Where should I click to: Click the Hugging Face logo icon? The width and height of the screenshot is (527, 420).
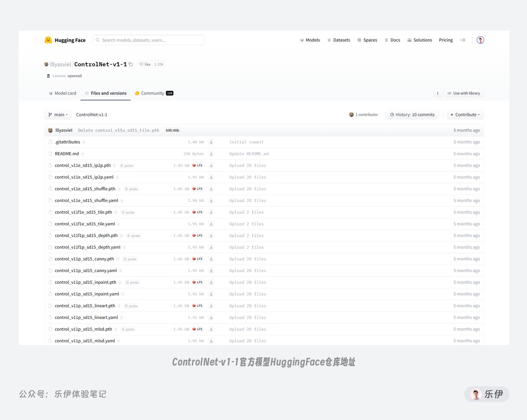[x=48, y=40]
